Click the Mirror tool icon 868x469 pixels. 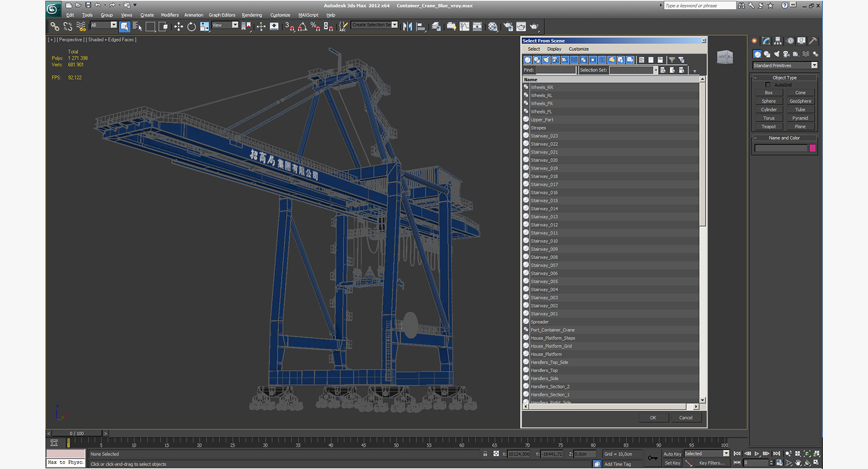(408, 26)
